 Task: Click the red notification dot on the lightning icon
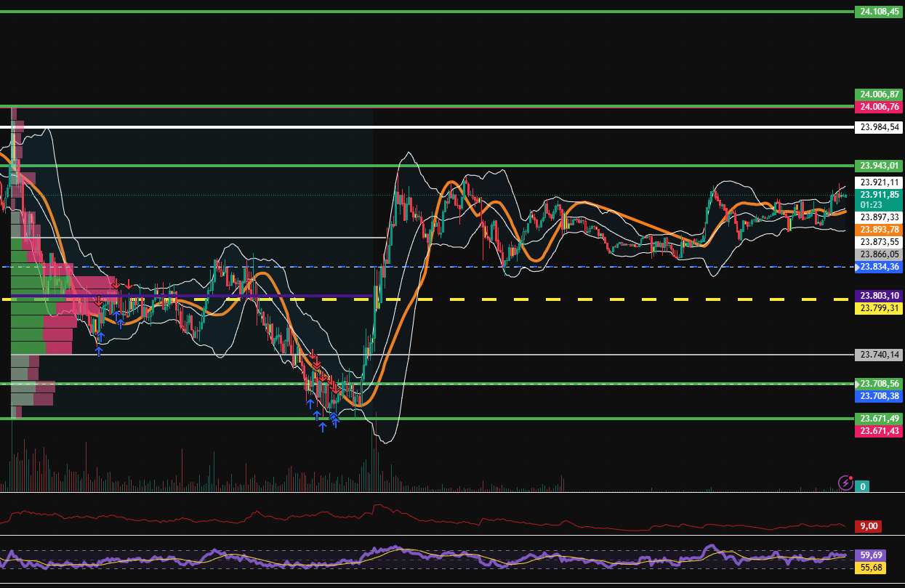(850, 478)
